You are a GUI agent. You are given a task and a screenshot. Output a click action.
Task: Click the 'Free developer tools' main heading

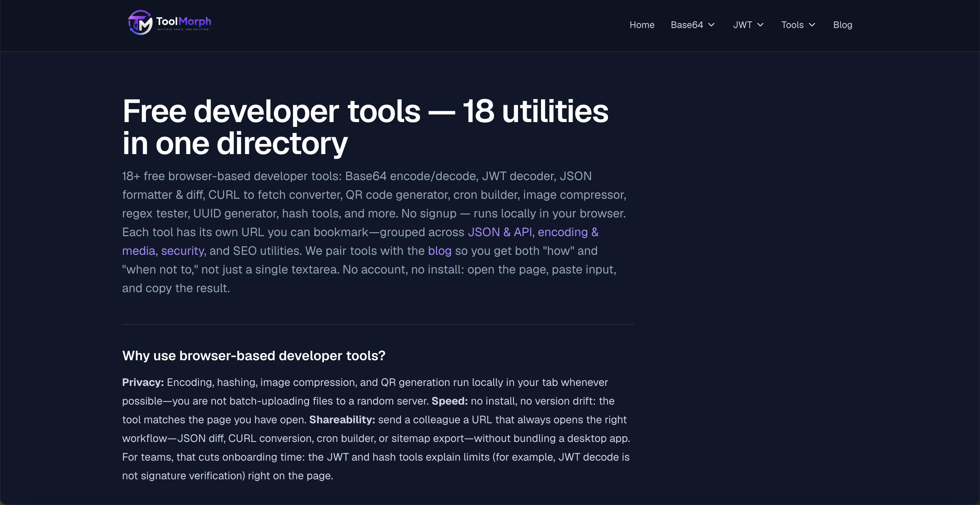click(365, 127)
